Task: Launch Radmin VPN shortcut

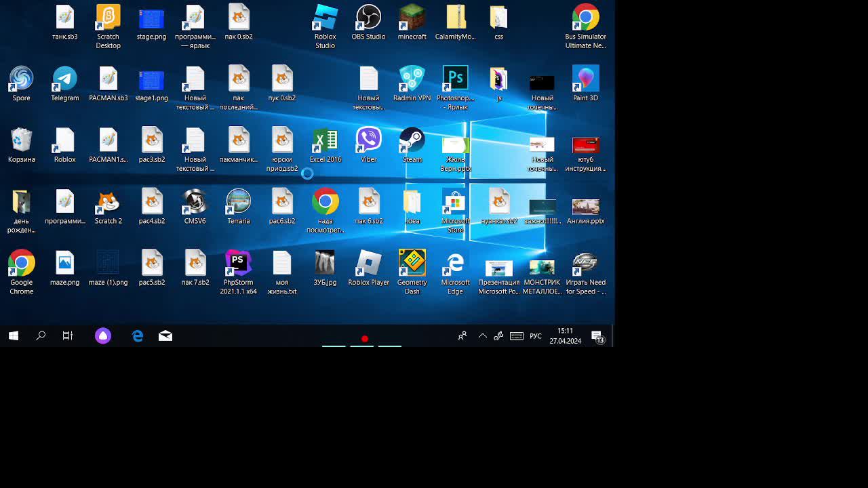Action: point(412,83)
